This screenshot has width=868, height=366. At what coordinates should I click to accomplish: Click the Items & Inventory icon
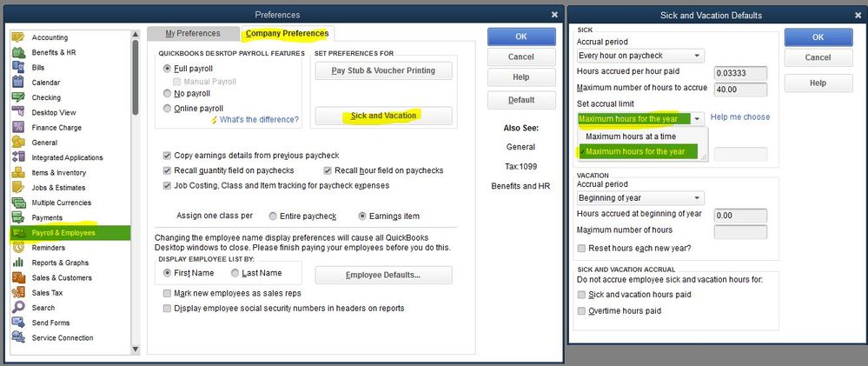click(18, 172)
